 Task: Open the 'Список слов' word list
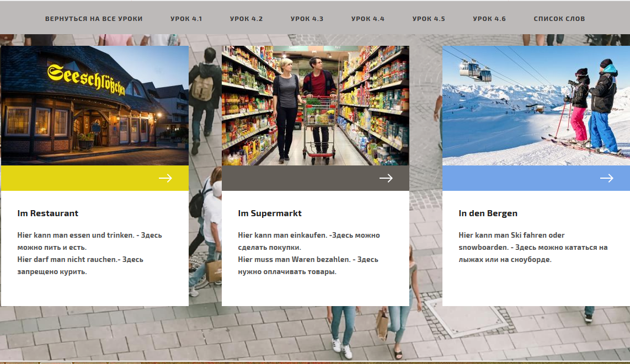(559, 19)
